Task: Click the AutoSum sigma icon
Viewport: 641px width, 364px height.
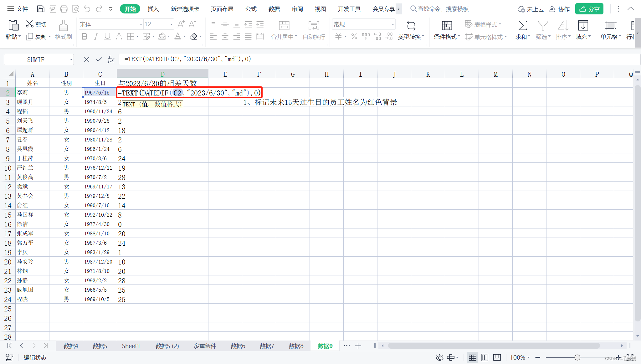Action: [x=522, y=26]
